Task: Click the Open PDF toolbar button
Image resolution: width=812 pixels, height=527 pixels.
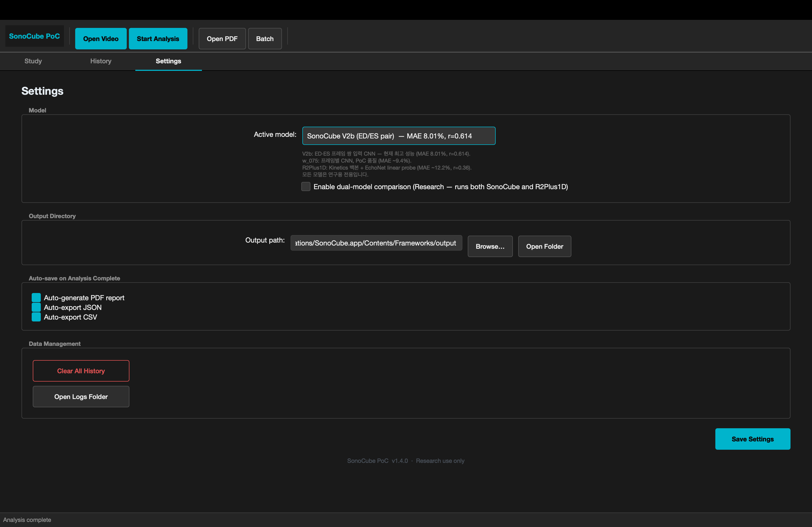Action: click(x=222, y=39)
